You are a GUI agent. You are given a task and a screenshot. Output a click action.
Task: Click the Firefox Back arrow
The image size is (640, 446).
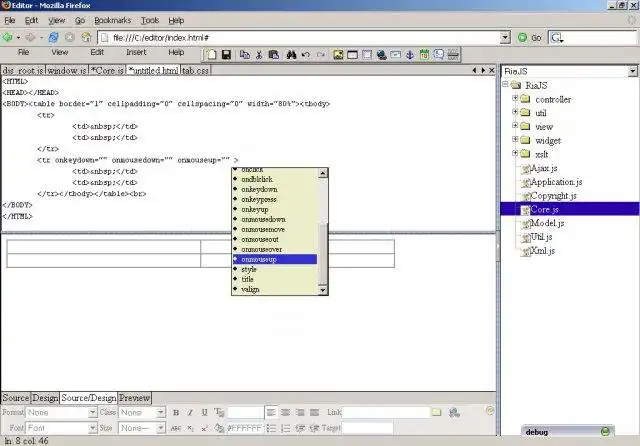pyautogui.click(x=8, y=38)
